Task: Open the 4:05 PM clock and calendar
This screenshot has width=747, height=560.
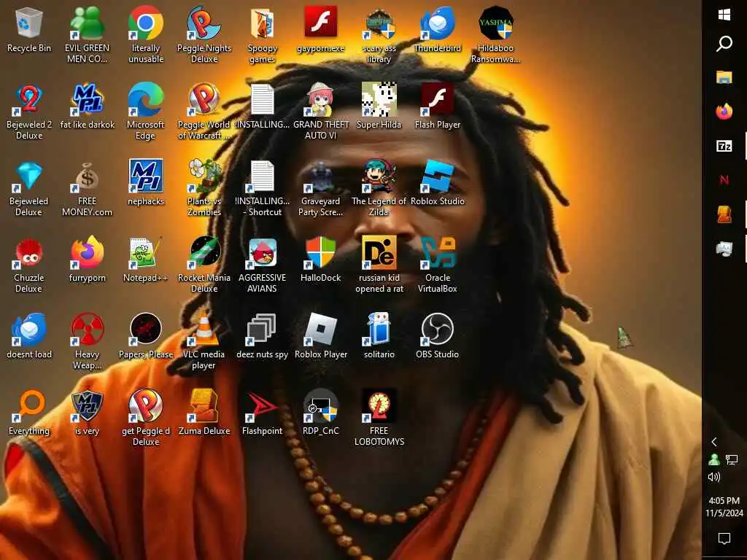Action: (724, 507)
